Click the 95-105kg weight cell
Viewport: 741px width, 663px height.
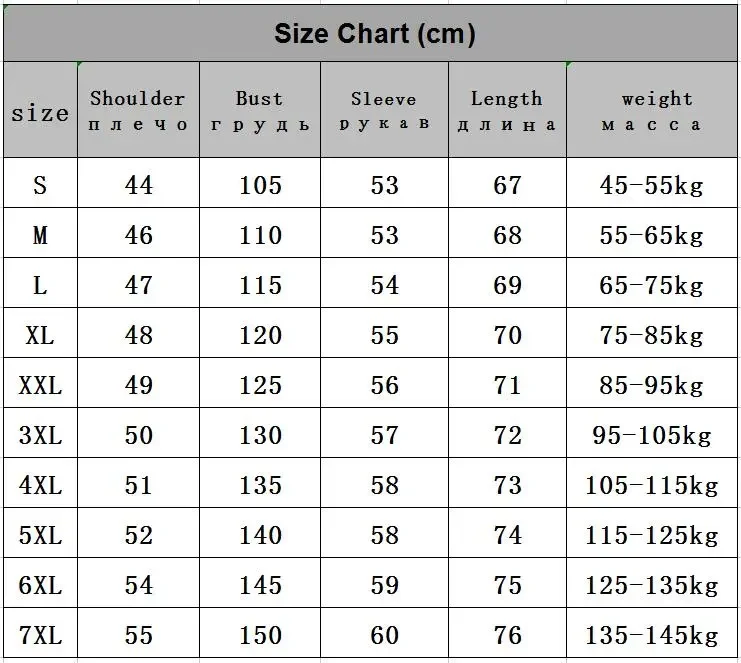pos(652,435)
